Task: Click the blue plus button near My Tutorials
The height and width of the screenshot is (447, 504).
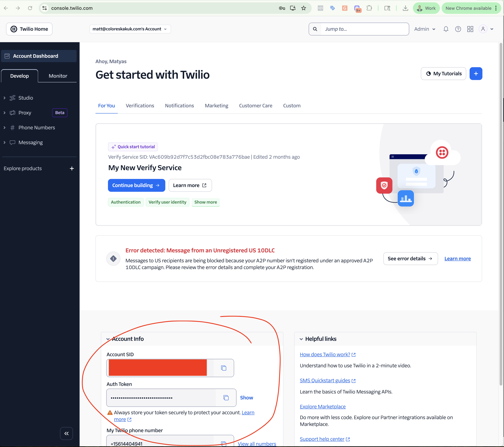Action: (x=476, y=74)
